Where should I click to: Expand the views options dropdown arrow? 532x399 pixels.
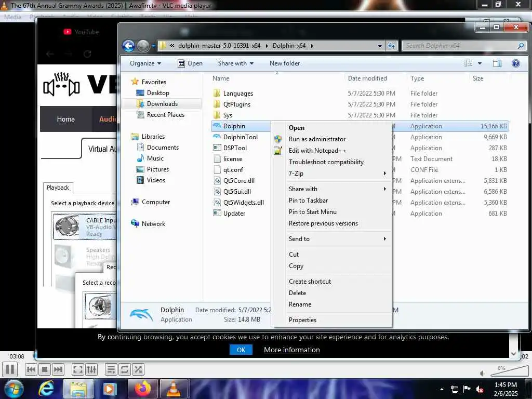click(480, 63)
